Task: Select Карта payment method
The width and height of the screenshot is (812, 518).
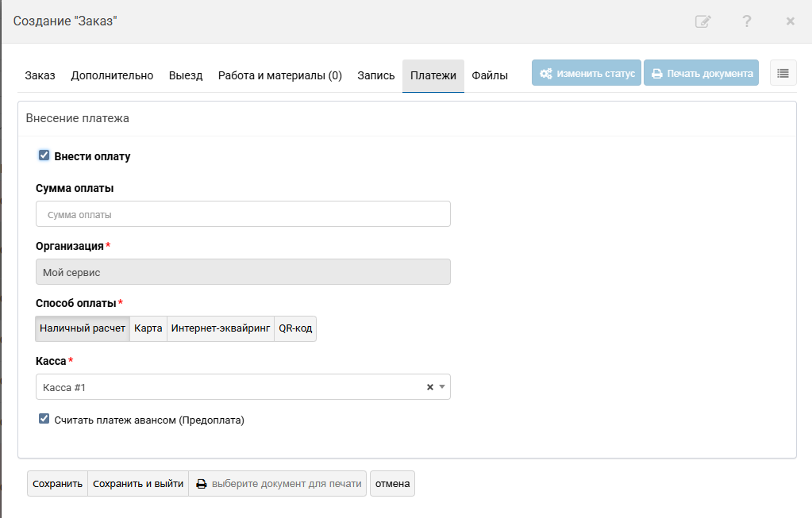Action: (x=148, y=328)
